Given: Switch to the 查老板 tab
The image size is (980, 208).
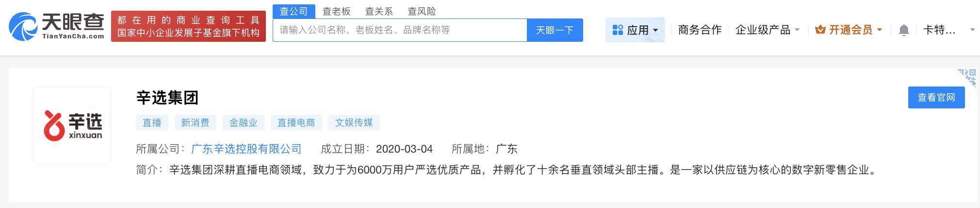Looking at the screenshot, I should click(x=336, y=11).
